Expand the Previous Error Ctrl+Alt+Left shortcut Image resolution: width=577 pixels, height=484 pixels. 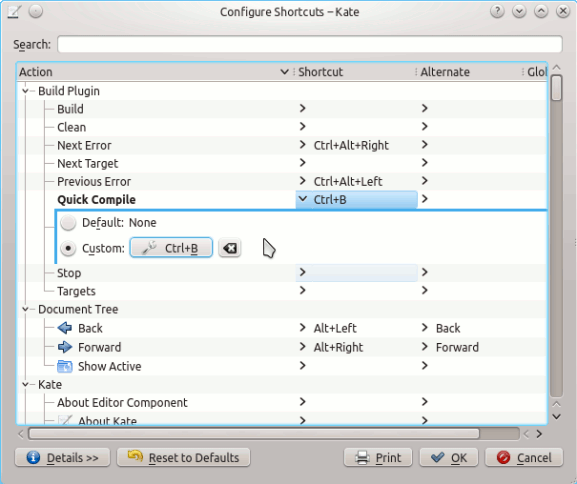(x=302, y=181)
